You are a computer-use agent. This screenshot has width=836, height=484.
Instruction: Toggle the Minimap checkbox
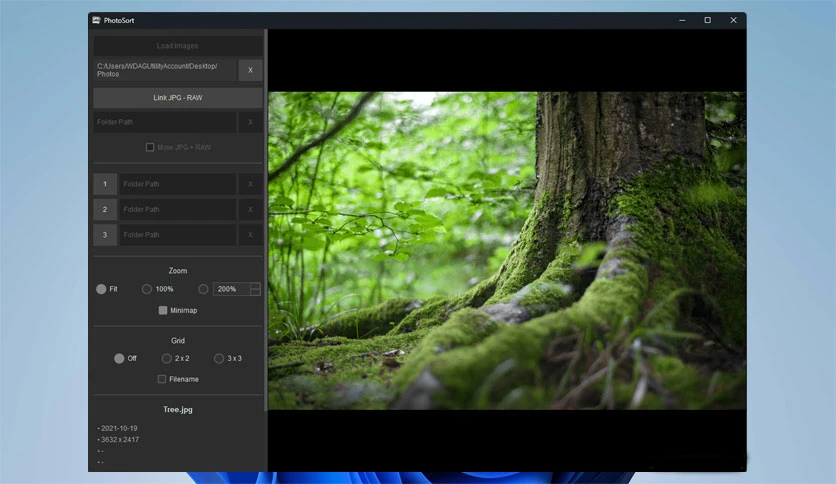(x=163, y=310)
